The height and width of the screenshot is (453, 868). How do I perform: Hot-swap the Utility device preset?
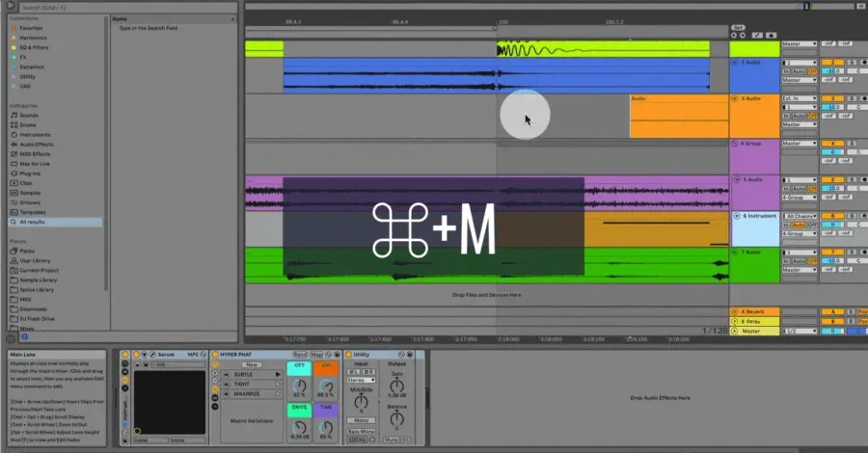tap(401, 355)
